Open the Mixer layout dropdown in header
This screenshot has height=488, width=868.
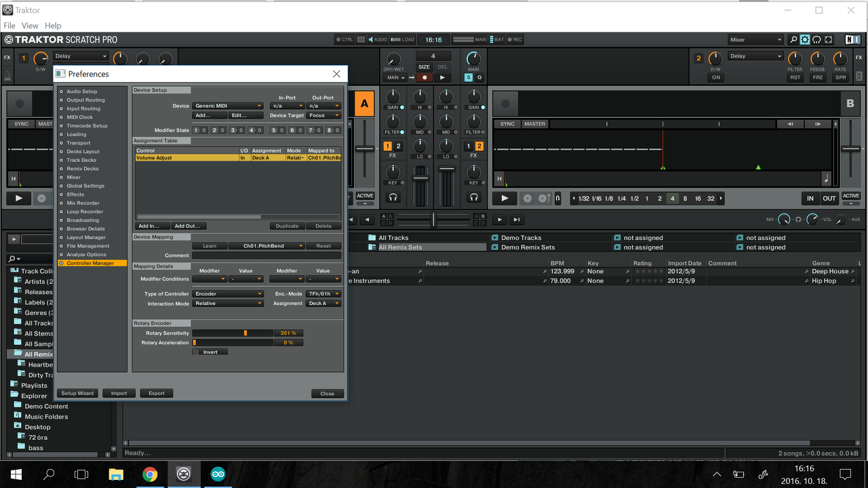(756, 40)
